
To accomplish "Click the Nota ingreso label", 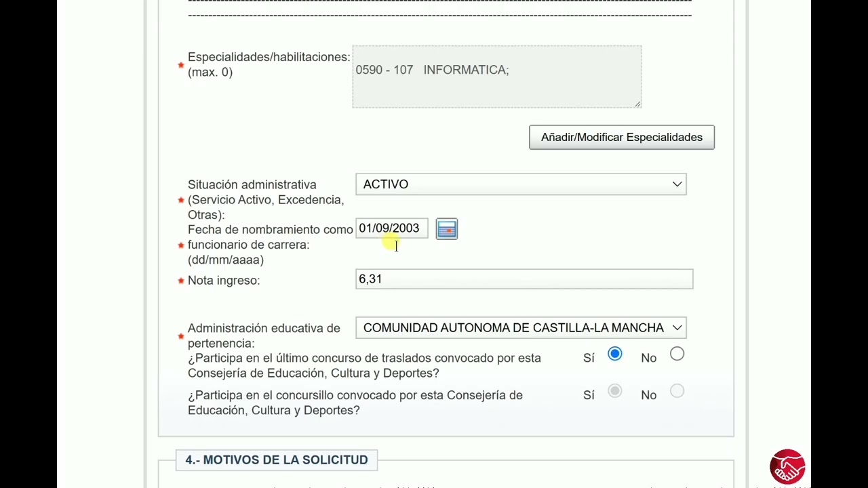I will click(224, 281).
